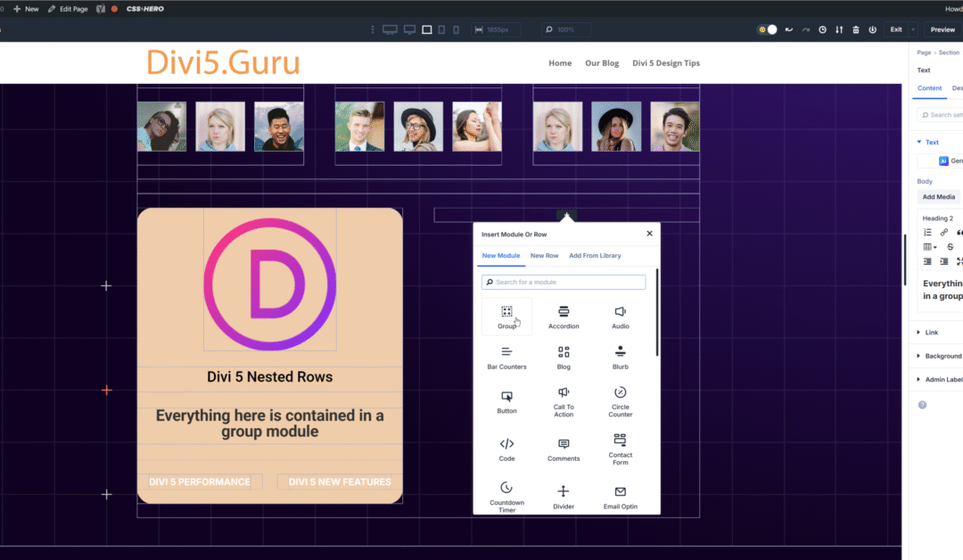Select the phone view icon
The image size is (963, 560).
click(x=456, y=29)
